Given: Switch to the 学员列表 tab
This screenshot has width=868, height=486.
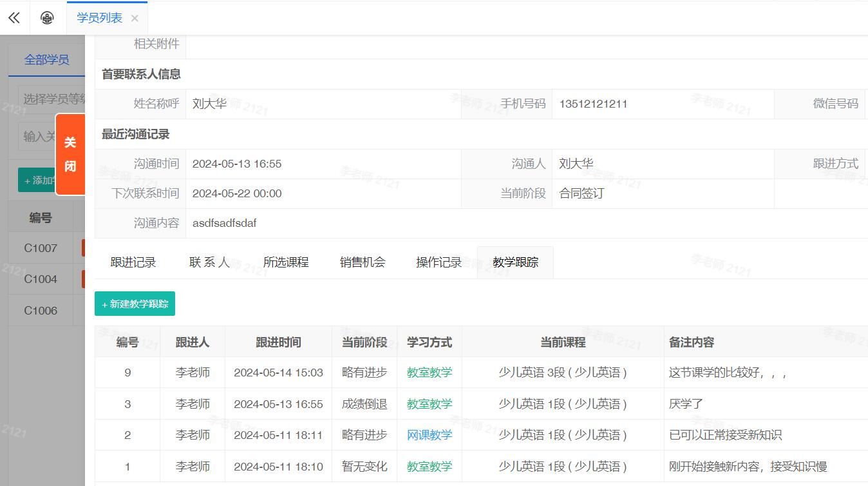Looking at the screenshot, I should coord(99,18).
